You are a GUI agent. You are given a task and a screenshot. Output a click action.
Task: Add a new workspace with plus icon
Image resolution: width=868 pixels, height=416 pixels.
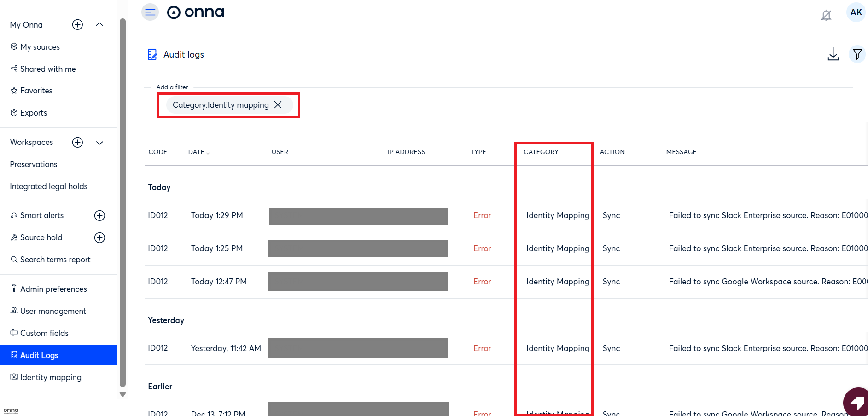coord(77,143)
